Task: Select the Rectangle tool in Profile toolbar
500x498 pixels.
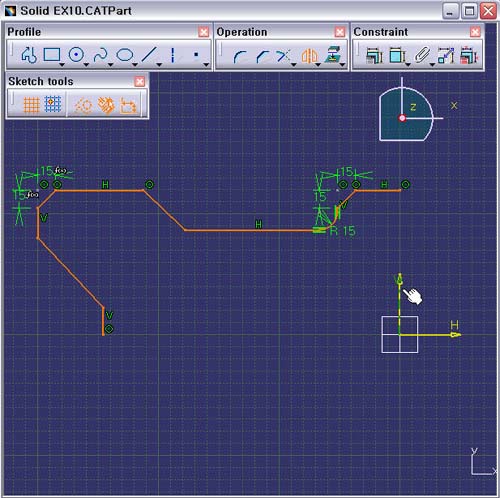Action: [52, 55]
